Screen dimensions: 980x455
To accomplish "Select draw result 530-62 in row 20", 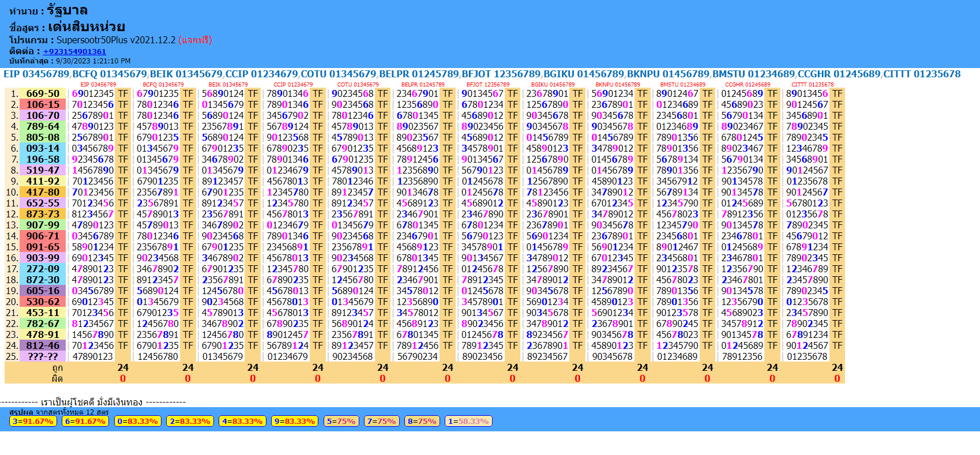I will coord(43,302).
